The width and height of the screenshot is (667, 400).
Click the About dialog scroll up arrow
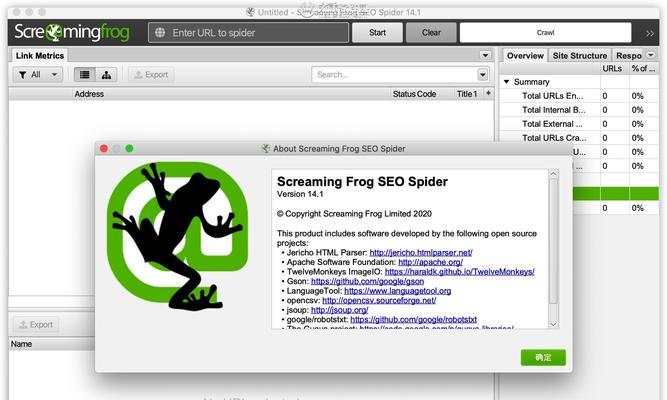[553, 174]
